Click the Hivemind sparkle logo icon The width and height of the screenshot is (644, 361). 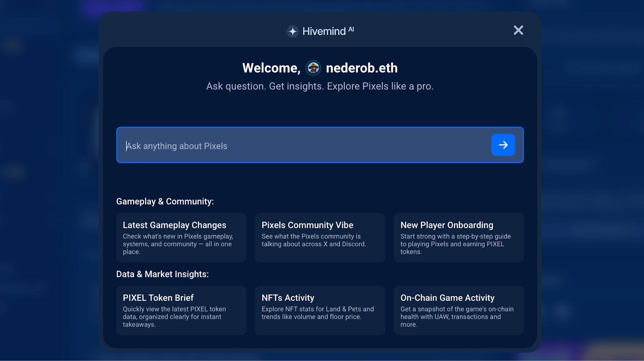click(293, 31)
